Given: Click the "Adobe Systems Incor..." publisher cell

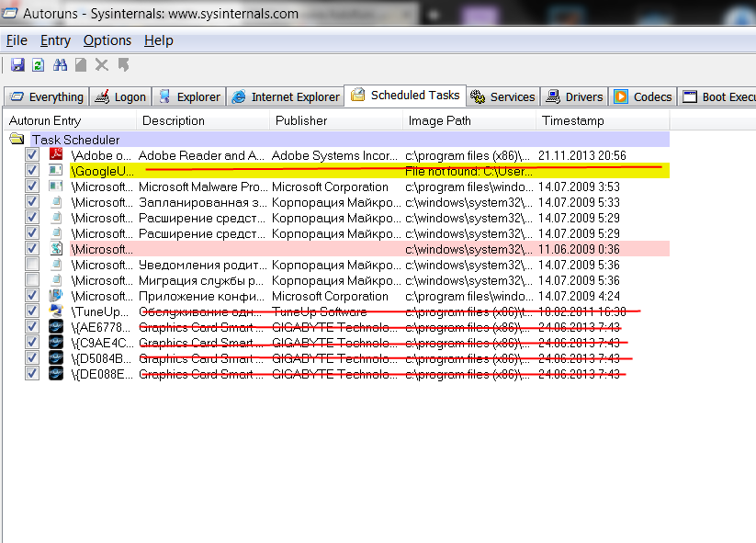Looking at the screenshot, I should tap(334, 155).
